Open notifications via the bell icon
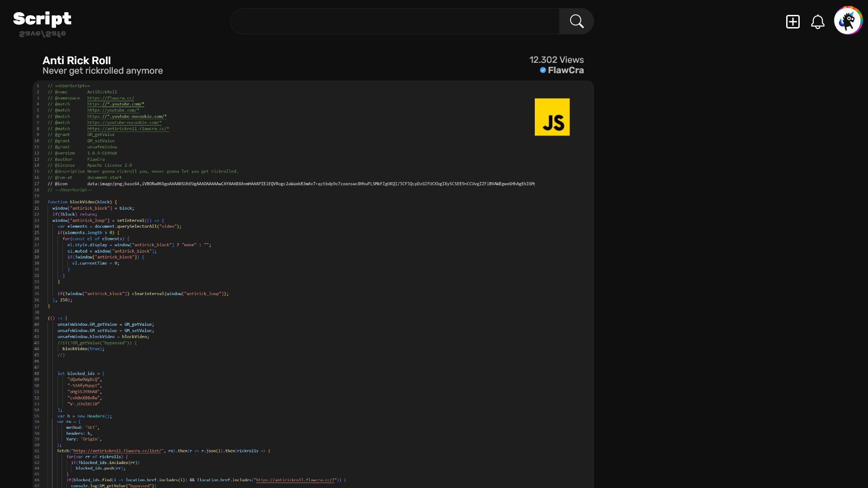This screenshot has width=868, height=488. [x=818, y=21]
